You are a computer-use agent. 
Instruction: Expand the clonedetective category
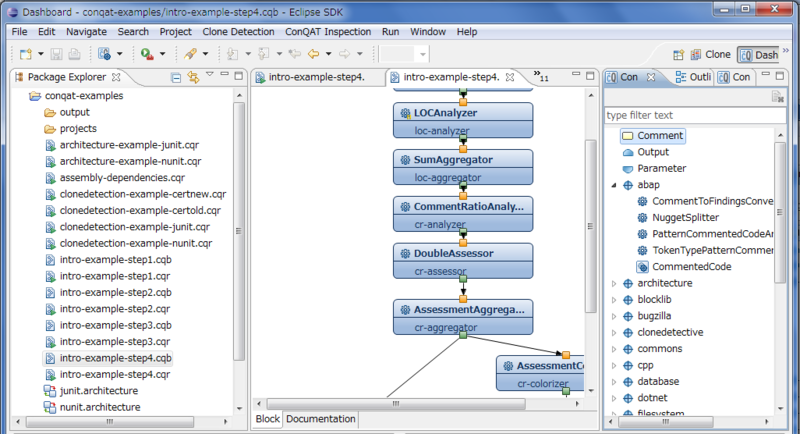614,333
